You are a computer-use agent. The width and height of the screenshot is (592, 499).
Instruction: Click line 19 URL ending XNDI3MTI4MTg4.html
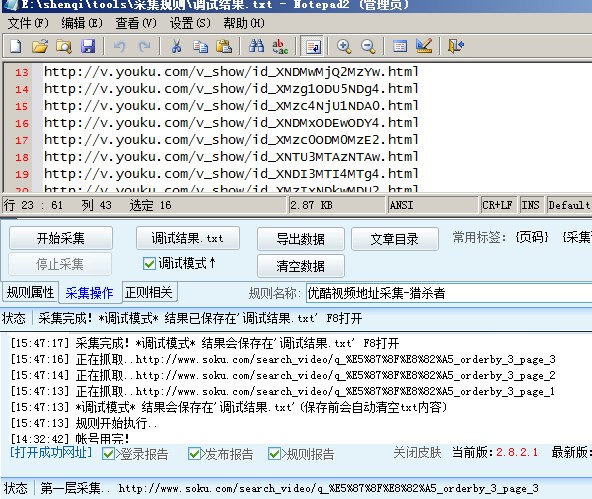(231, 173)
